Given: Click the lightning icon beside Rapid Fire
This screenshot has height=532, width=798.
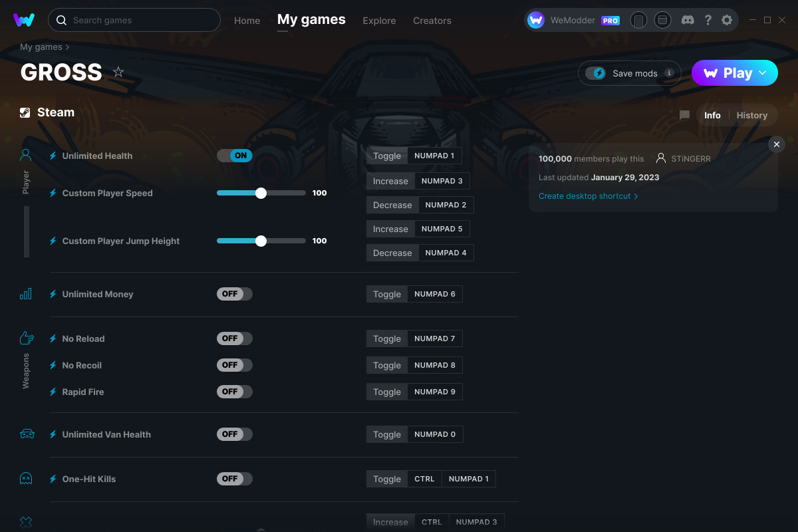Looking at the screenshot, I should pyautogui.click(x=53, y=392).
